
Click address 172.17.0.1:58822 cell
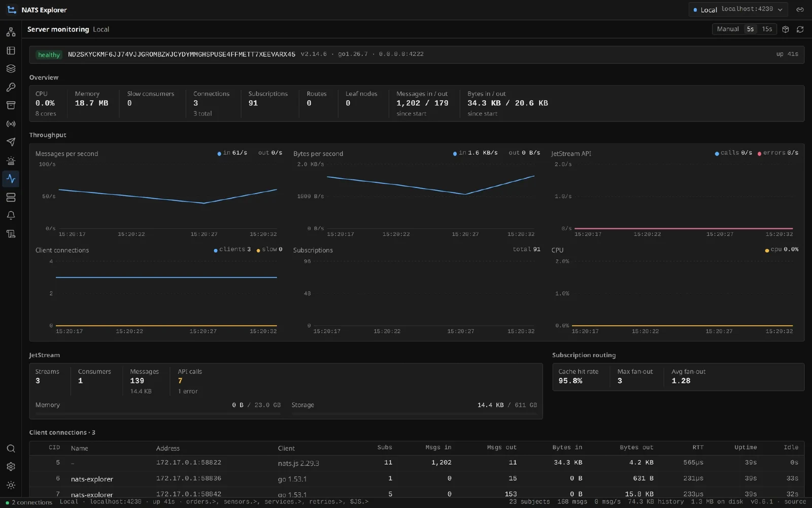(x=189, y=463)
